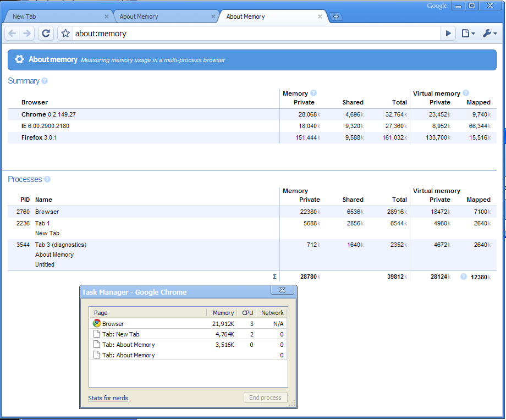Open the page control menu dropdown
506x420 pixels.
tap(468, 34)
